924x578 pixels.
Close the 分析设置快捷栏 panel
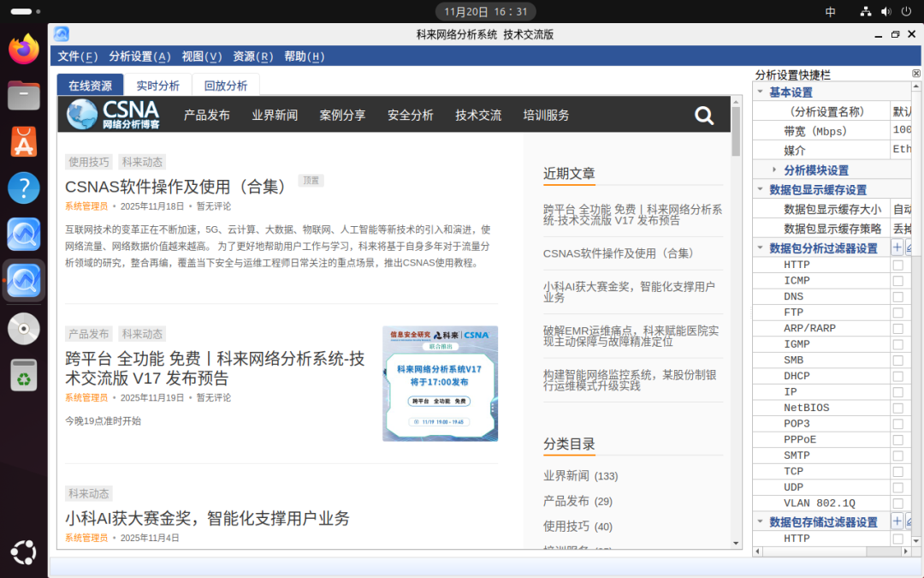[x=916, y=74]
